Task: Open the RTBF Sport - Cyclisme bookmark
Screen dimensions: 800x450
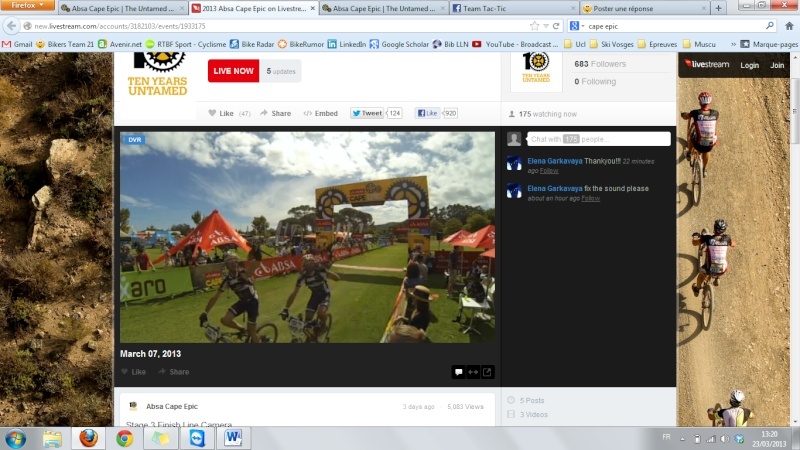Action: click(186, 44)
